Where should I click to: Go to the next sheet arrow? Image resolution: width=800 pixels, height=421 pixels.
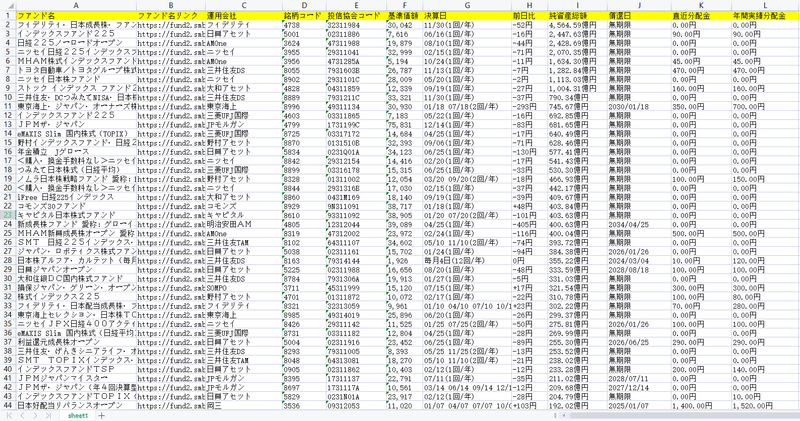pyautogui.click(x=35, y=416)
